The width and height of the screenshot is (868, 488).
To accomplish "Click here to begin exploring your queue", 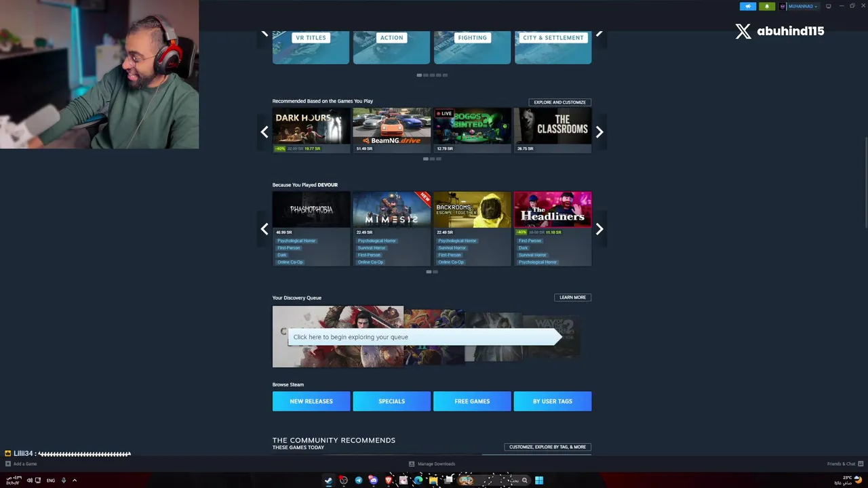I will pyautogui.click(x=425, y=337).
